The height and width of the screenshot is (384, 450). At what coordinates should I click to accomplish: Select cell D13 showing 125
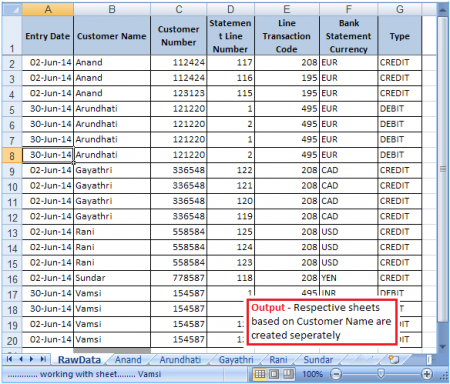(x=230, y=232)
